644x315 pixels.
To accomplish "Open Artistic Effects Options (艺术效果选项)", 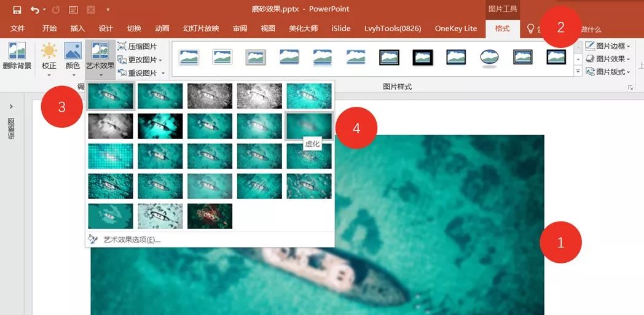I will (x=132, y=239).
